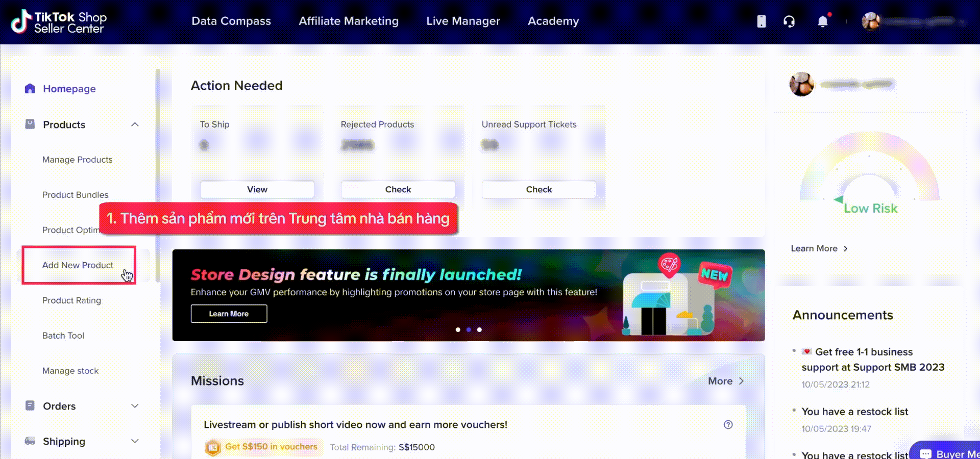Open More link in Missions section

click(x=725, y=381)
